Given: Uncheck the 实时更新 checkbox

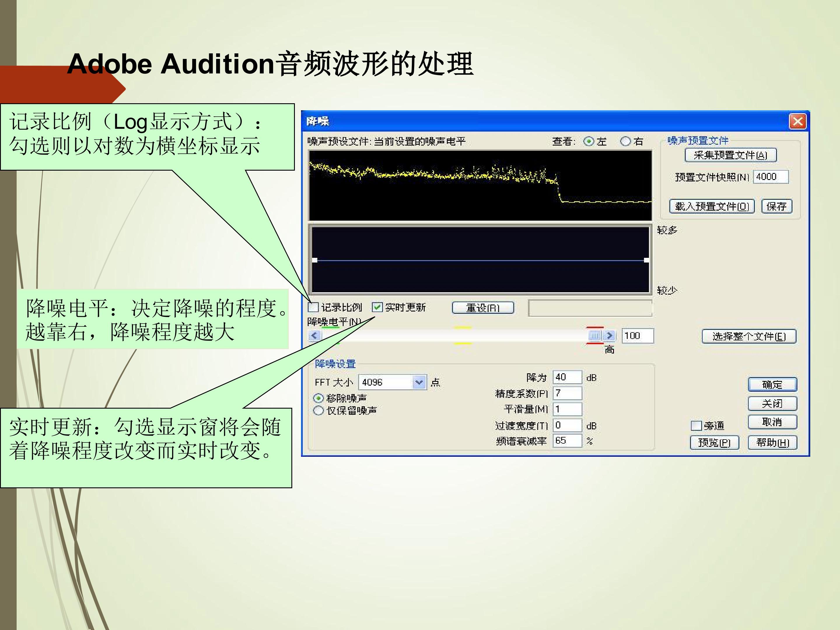Looking at the screenshot, I should tap(377, 307).
